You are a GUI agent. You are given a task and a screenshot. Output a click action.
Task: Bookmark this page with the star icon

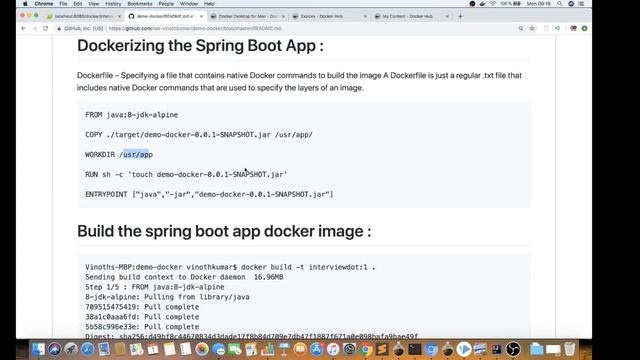pyautogui.click(x=532, y=29)
